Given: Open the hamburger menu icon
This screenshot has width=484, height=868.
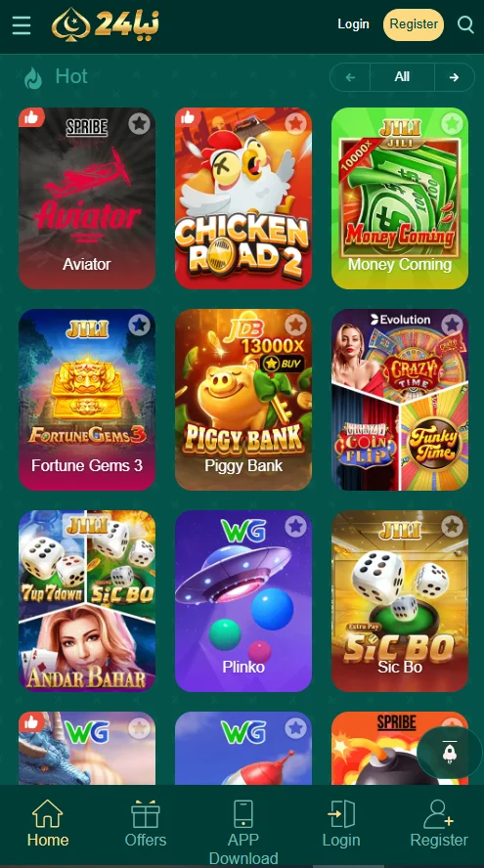Looking at the screenshot, I should tap(22, 25).
